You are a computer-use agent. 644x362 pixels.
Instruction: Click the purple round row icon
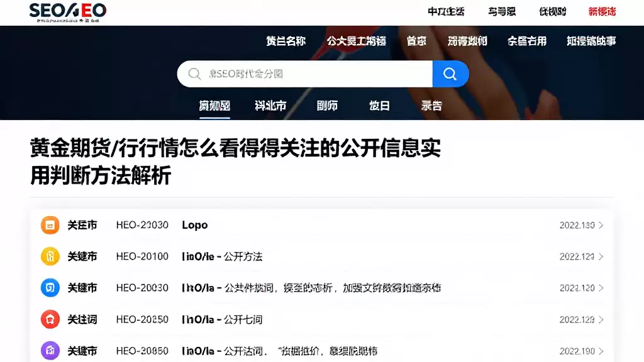[x=50, y=351]
